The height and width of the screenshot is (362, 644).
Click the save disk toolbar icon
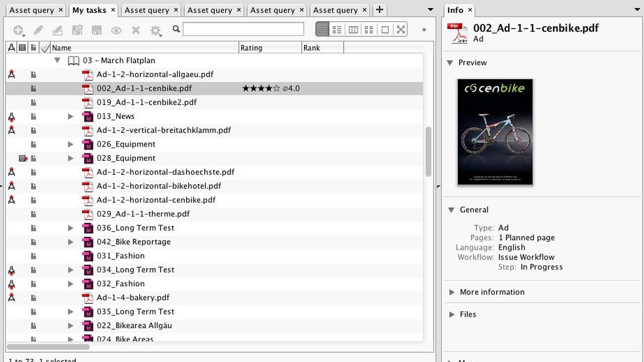tap(96, 30)
